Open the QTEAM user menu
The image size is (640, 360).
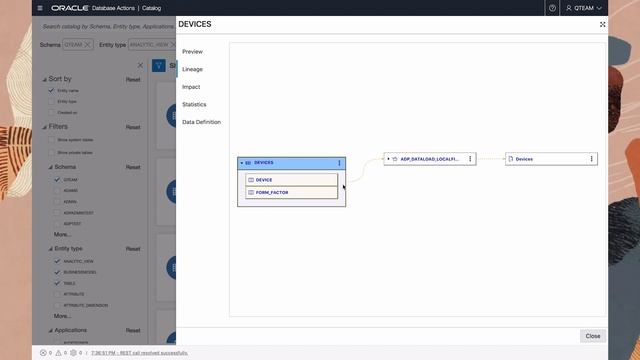click(x=584, y=8)
